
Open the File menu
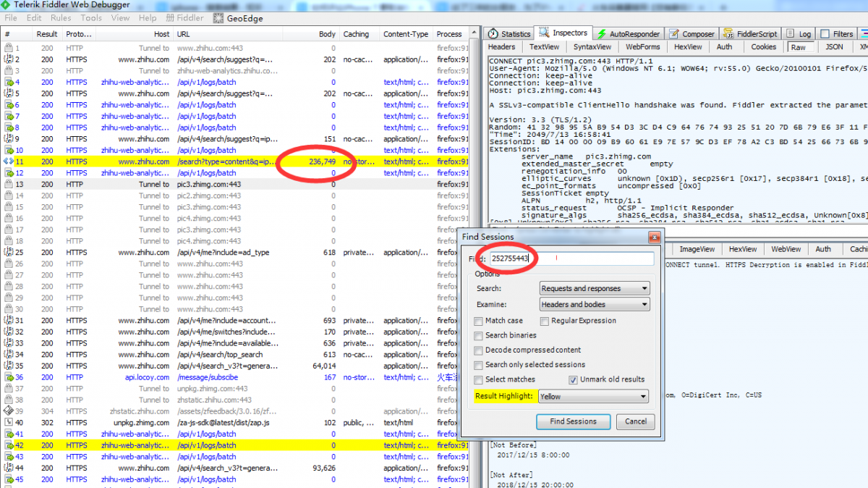(11, 18)
